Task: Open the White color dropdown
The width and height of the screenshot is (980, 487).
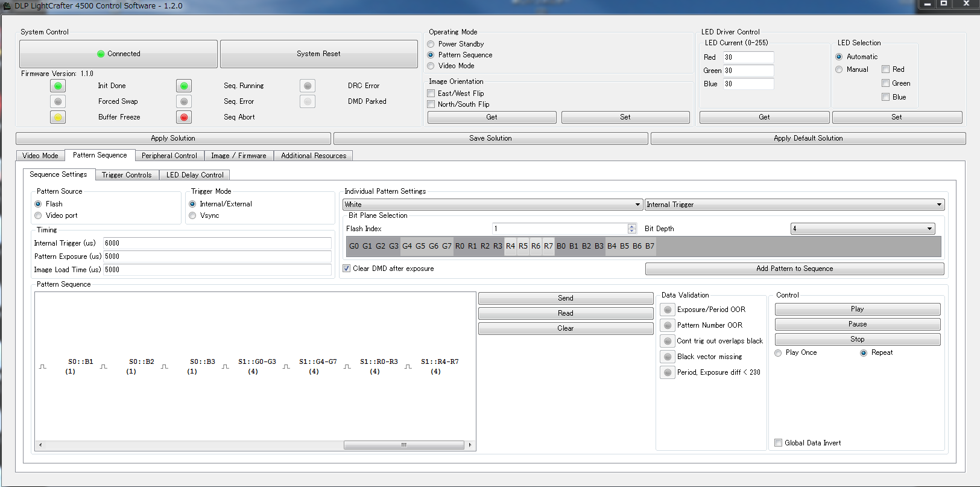Action: (x=493, y=205)
